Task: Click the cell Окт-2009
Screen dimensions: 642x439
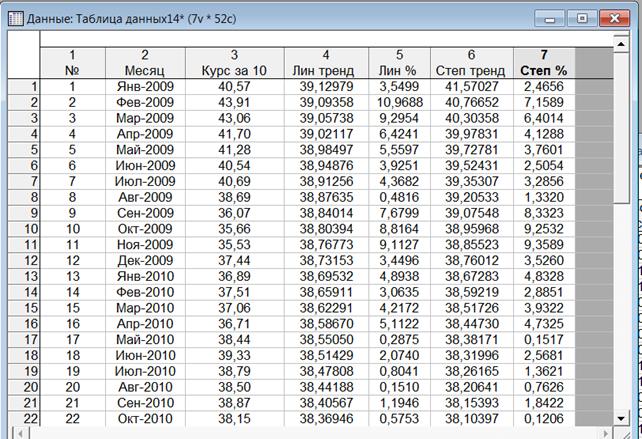Action: point(145,229)
